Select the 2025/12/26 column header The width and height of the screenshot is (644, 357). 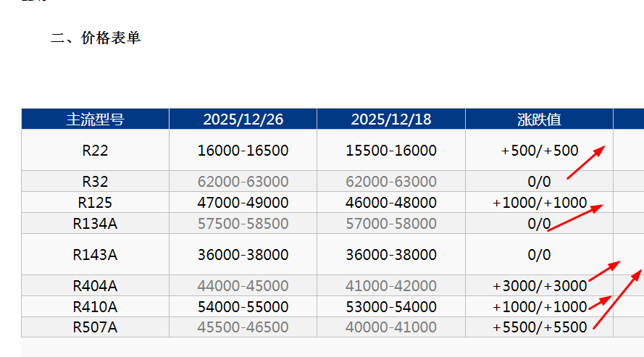(x=243, y=119)
